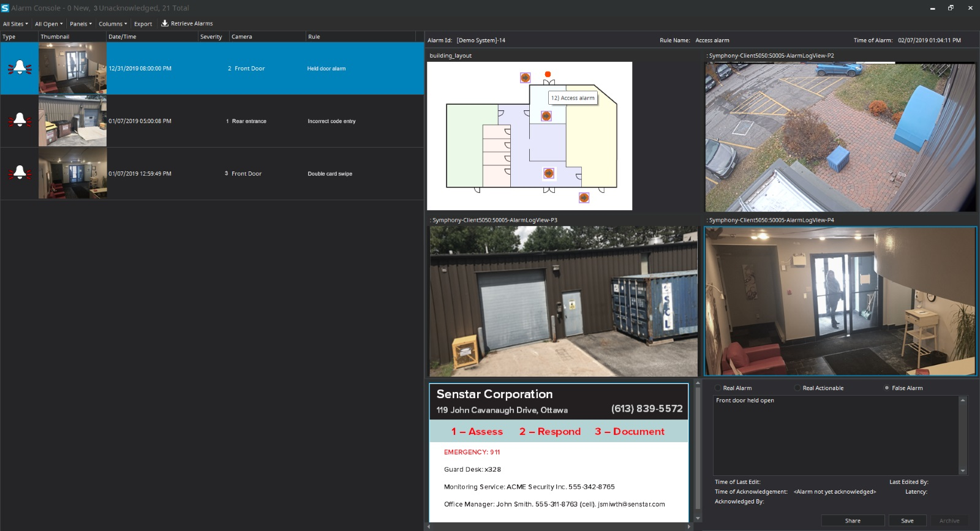
Task: Select the arrow marker outside the bottom-right of the building
Action: (x=584, y=198)
